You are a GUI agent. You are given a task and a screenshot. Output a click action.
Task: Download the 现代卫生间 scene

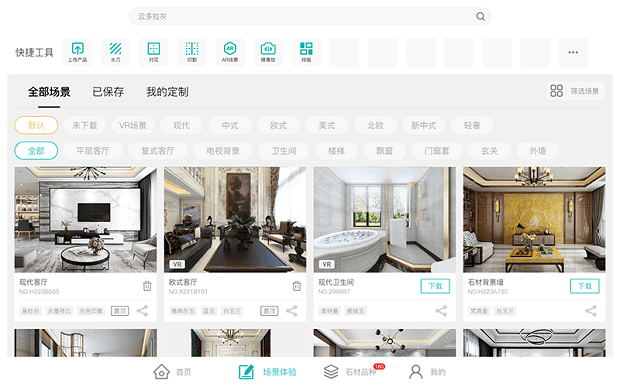coord(435,286)
